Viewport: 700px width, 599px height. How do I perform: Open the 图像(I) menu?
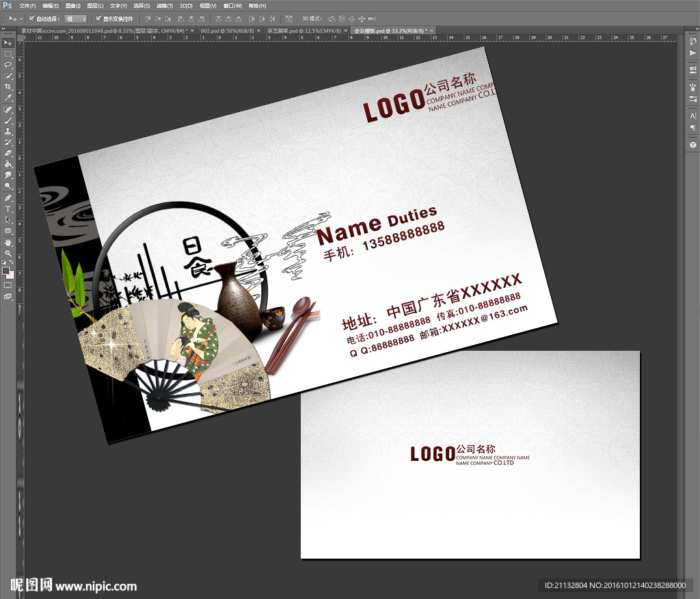point(72,5)
